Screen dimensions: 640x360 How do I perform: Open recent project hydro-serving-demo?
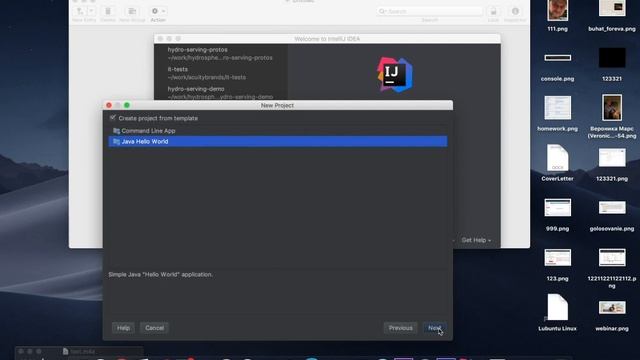pos(220,93)
